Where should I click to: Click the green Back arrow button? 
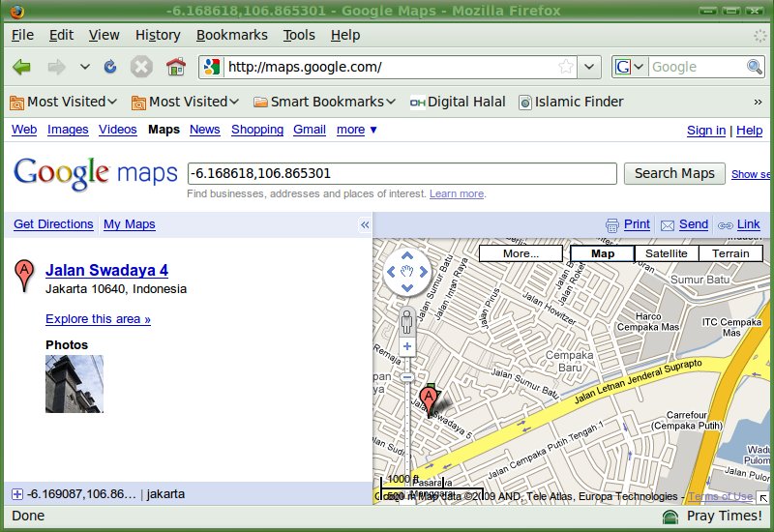tap(22, 67)
